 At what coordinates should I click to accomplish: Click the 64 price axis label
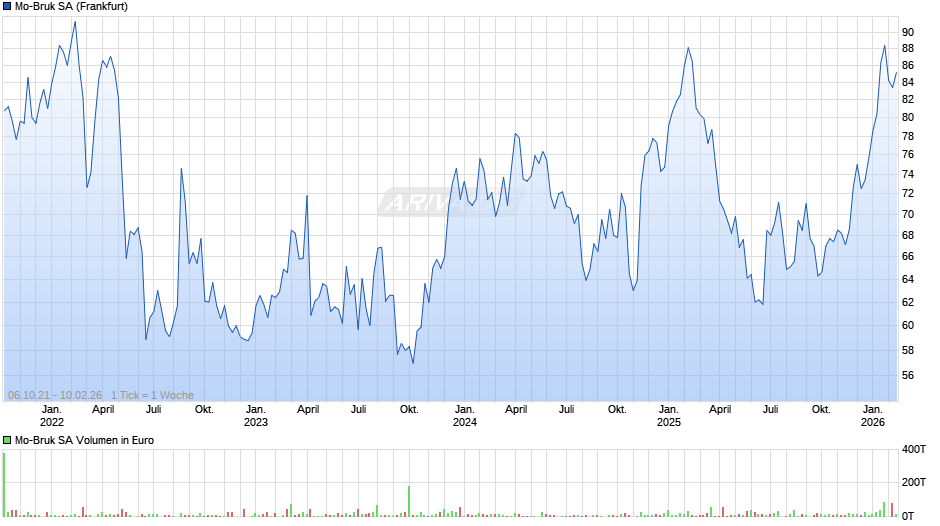pos(908,279)
